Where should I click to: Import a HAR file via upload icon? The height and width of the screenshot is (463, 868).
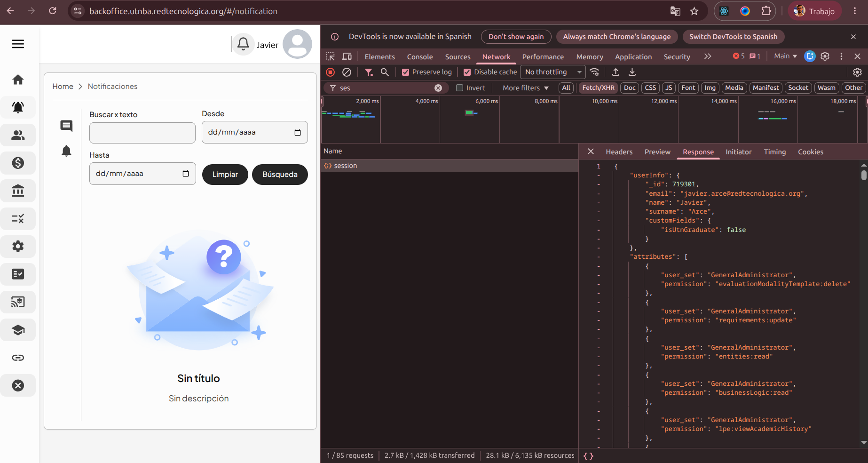(615, 72)
